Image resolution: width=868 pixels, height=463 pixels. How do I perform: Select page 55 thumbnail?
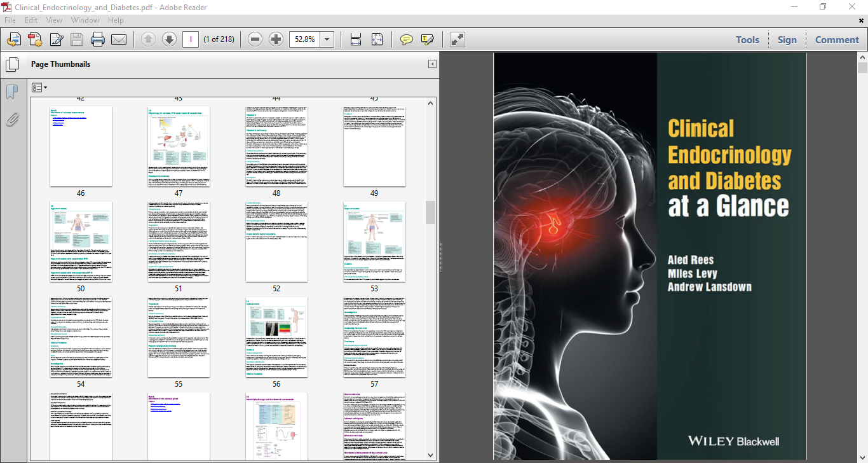tap(179, 337)
